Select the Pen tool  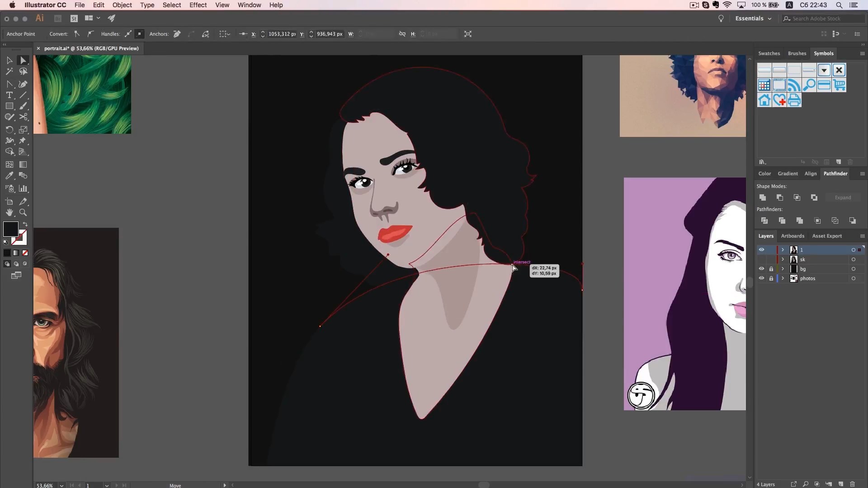pos(23,84)
